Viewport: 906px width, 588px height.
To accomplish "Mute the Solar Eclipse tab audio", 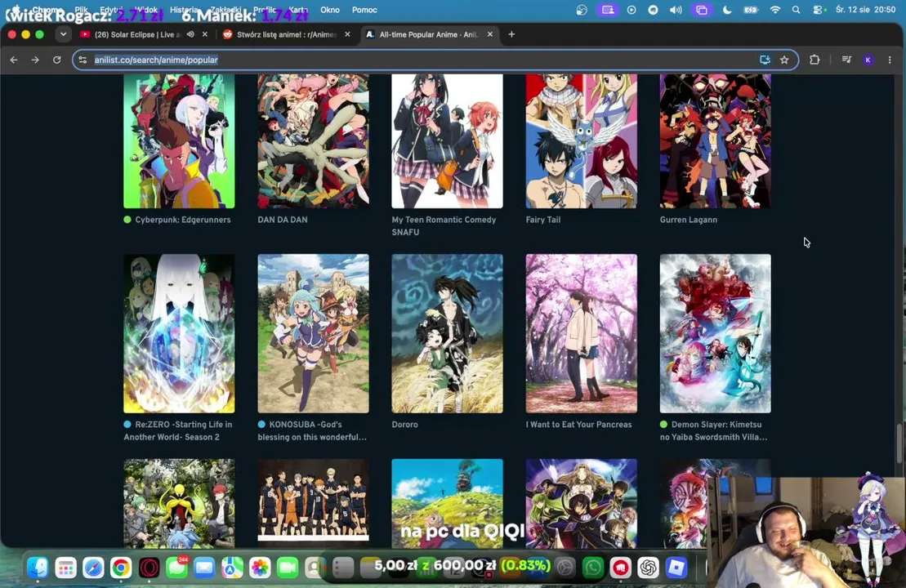I will click(190, 34).
